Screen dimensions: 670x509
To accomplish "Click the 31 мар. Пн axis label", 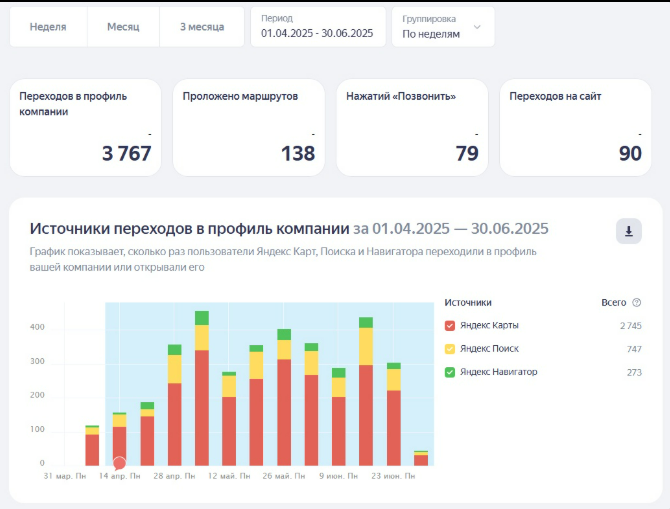I will coord(65,476).
